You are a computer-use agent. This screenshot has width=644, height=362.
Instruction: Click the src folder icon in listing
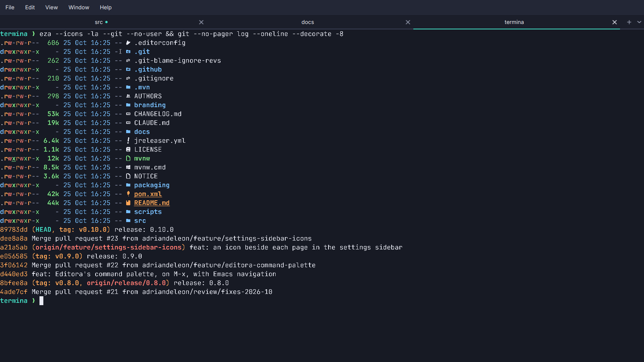click(128, 221)
